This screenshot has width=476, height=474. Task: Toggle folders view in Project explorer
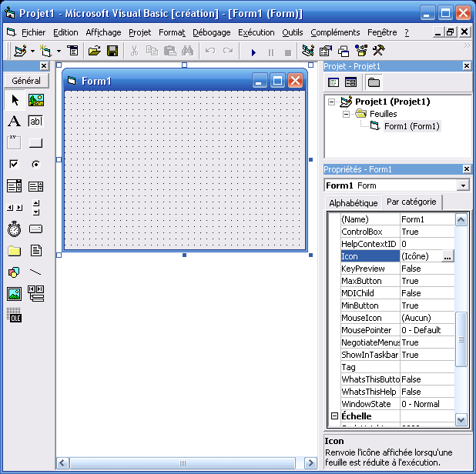point(374,82)
